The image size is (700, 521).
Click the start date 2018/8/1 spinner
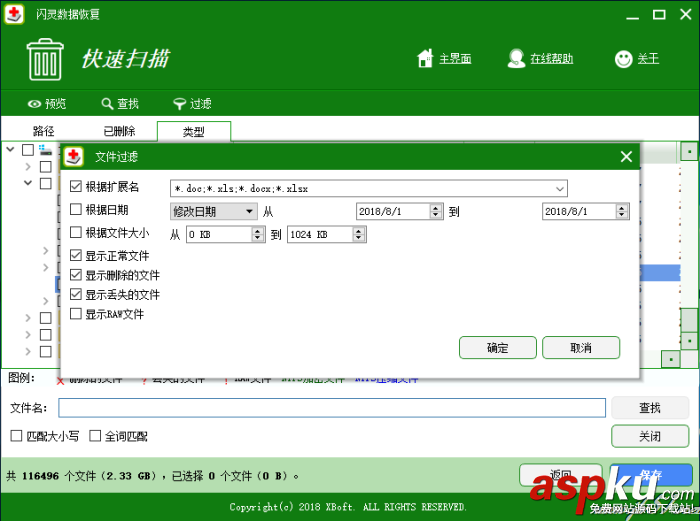436,211
